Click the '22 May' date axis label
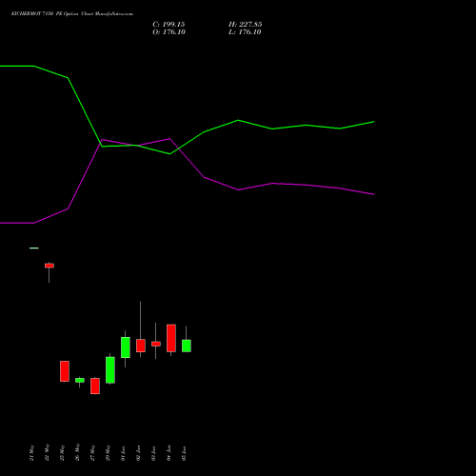This screenshot has height=476, width=476. (47, 453)
